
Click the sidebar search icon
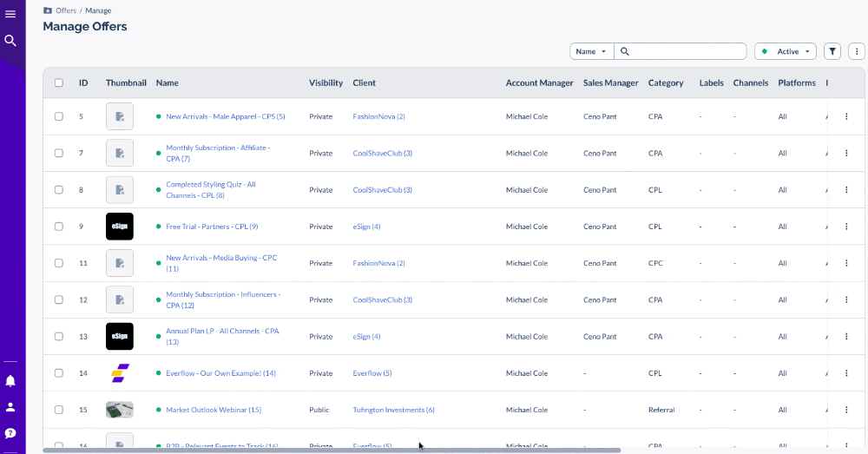pos(10,41)
